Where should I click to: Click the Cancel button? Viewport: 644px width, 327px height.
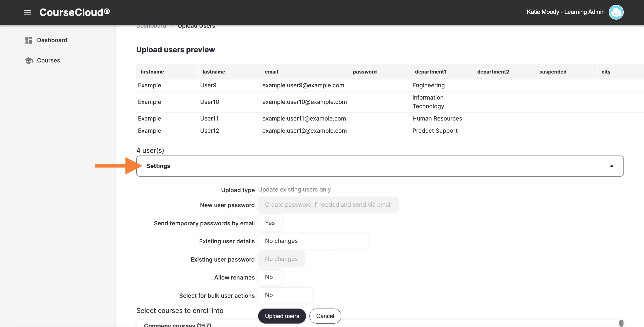pyautogui.click(x=325, y=316)
